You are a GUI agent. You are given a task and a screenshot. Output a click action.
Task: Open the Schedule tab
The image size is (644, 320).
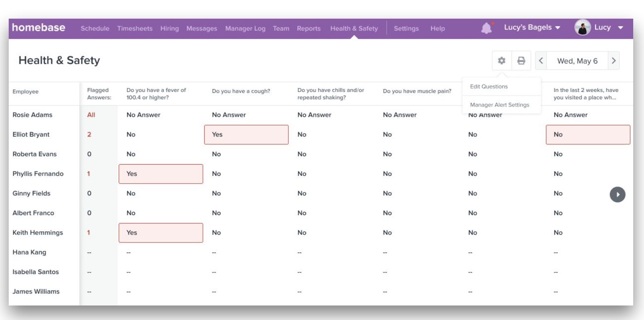95,29
